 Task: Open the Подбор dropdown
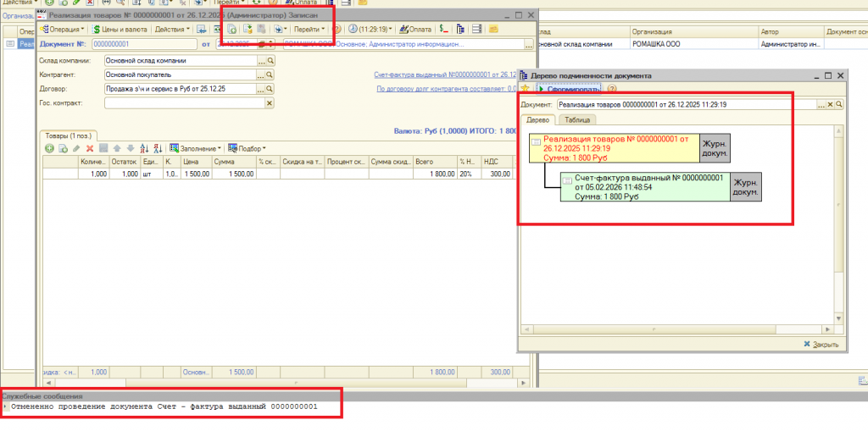(x=247, y=148)
